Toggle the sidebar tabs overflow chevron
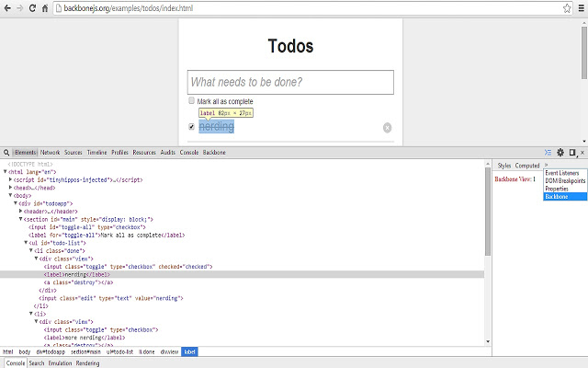Image resolution: width=588 pixels, height=368 pixels. [x=546, y=166]
